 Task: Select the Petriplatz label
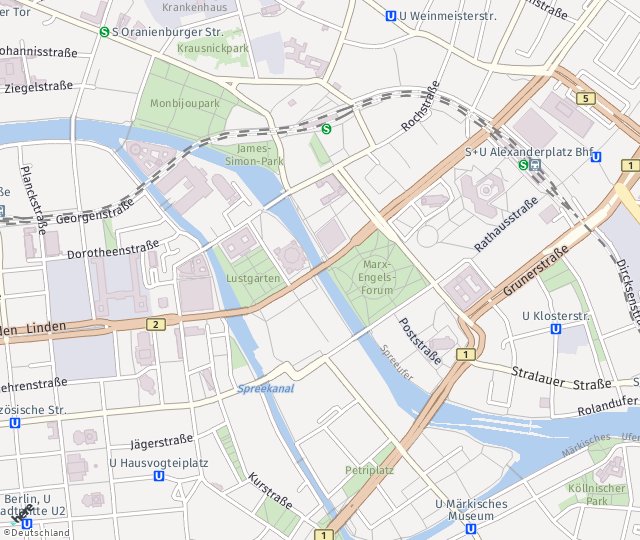(369, 470)
